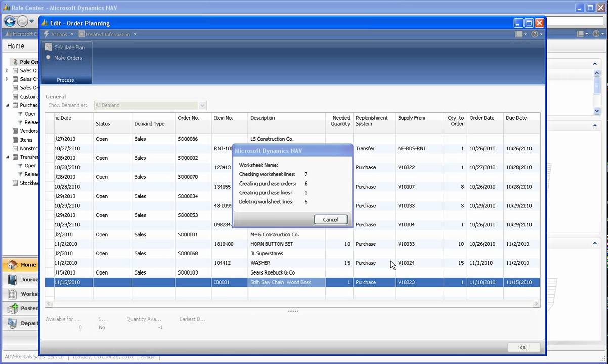The width and height of the screenshot is (608, 364).
Task: Select order number SO00086 cell
Action: [x=193, y=139]
